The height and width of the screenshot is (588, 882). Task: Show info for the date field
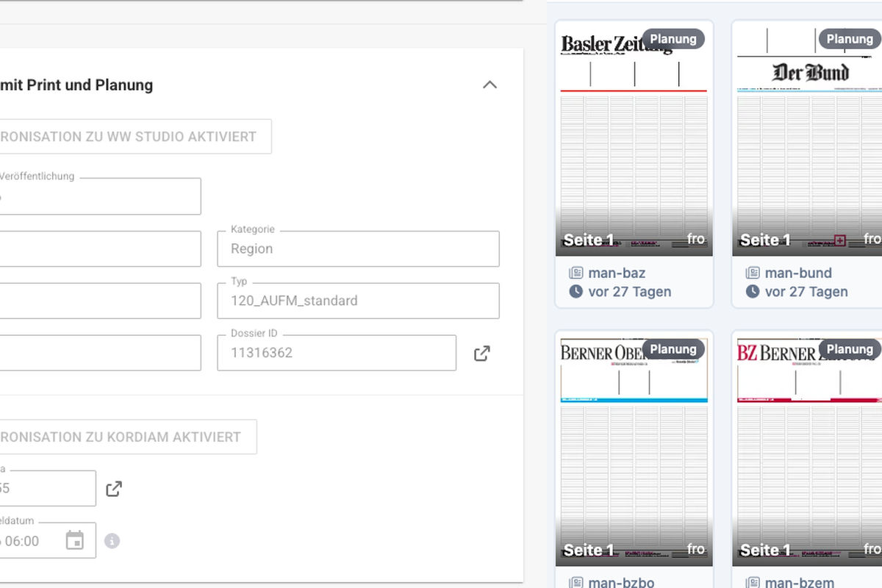pyautogui.click(x=112, y=541)
